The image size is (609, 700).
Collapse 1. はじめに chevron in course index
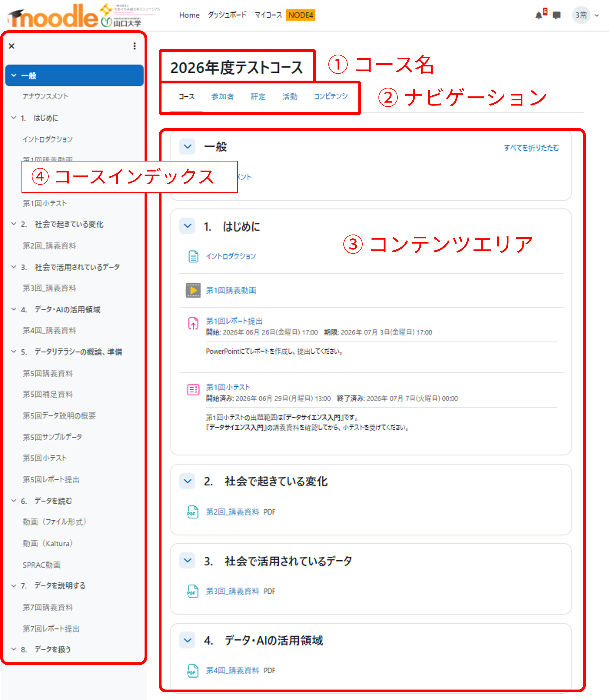[14, 118]
